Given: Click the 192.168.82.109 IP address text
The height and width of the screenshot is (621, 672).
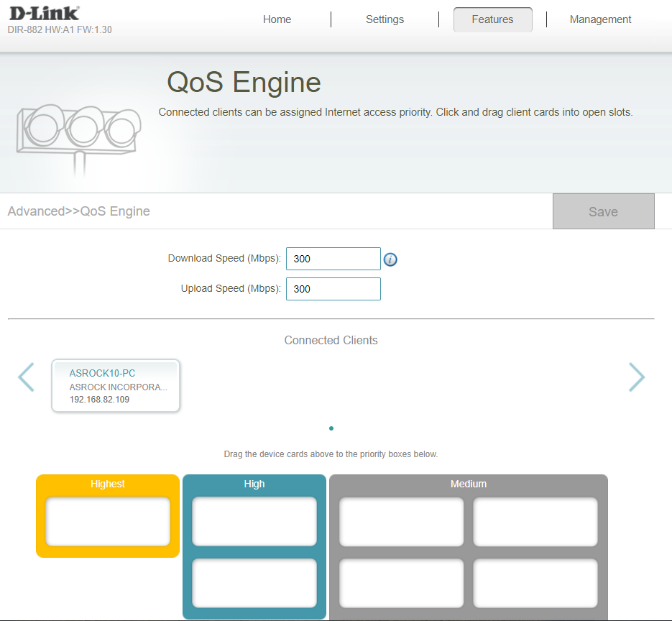Looking at the screenshot, I should click(x=99, y=400).
